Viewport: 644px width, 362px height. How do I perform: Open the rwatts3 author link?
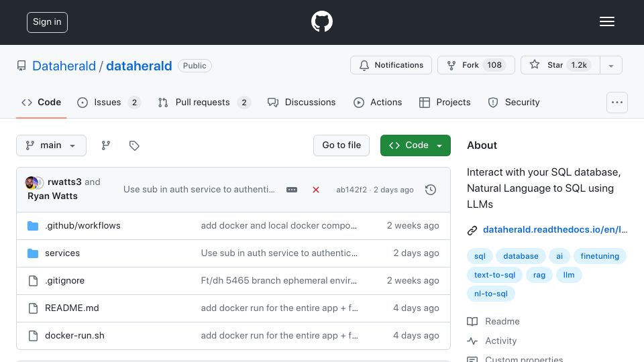click(x=64, y=182)
